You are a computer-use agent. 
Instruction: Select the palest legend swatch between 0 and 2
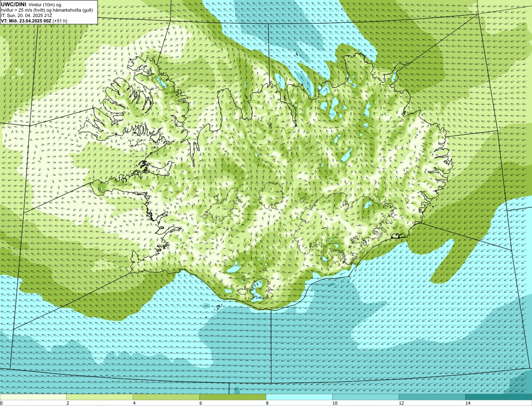(x=33, y=397)
